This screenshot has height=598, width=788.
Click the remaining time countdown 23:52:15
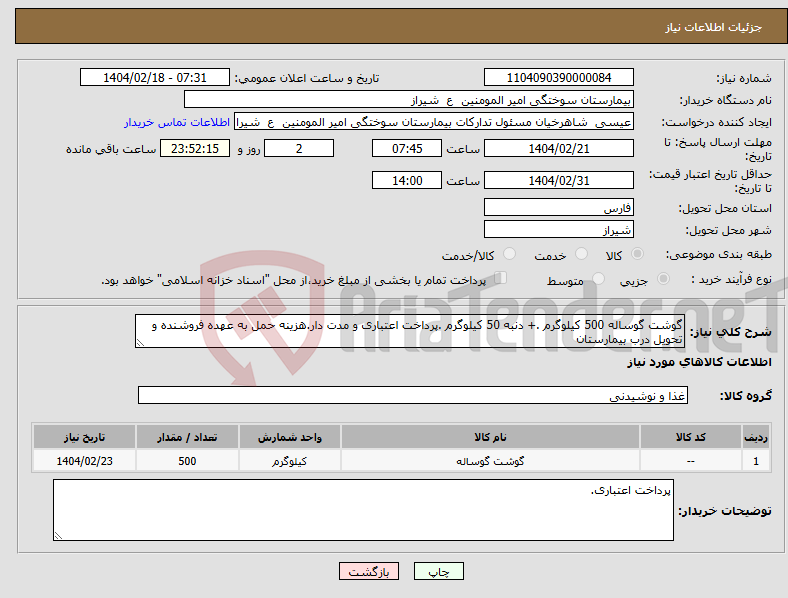point(195,149)
